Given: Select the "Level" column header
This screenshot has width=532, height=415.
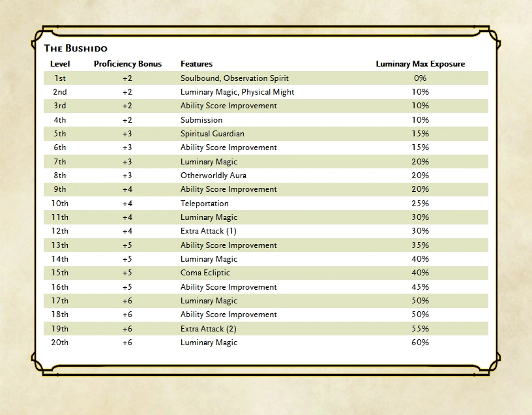Looking at the screenshot, I should 60,64.
